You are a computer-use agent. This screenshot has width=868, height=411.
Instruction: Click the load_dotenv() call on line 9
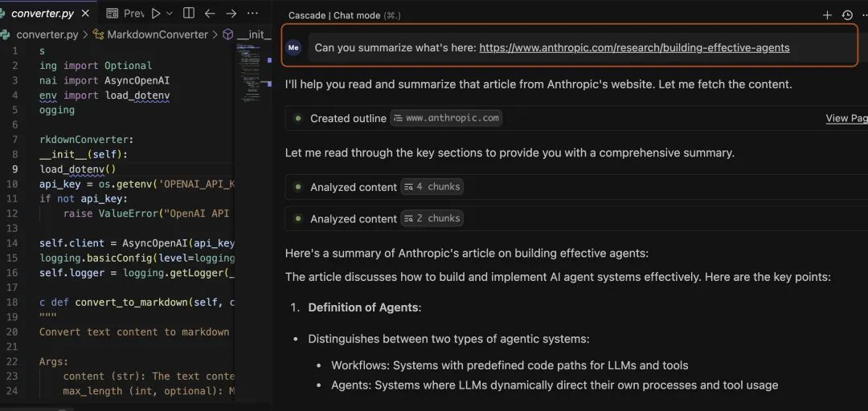(x=77, y=169)
